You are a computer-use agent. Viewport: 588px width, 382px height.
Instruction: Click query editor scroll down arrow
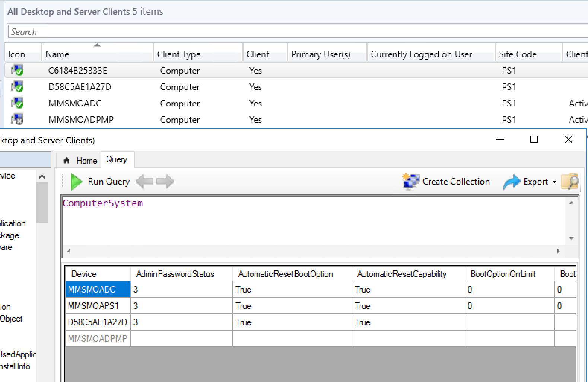(571, 238)
